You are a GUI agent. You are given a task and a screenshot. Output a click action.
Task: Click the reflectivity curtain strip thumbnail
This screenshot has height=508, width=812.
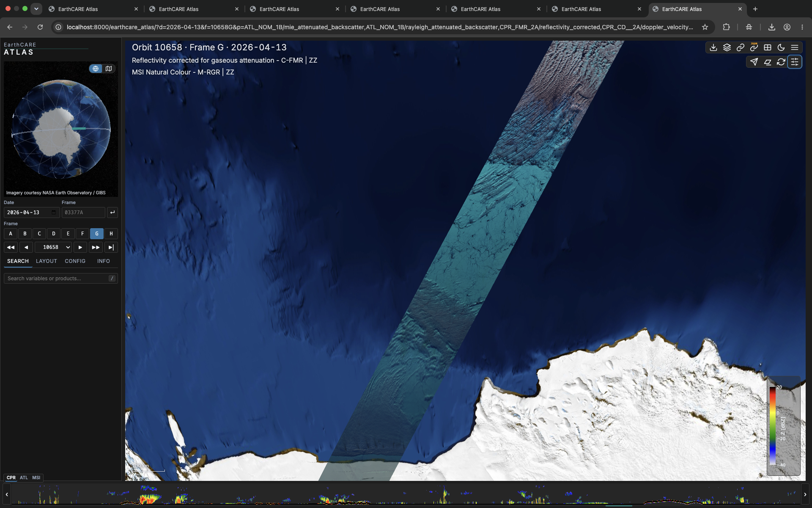[406, 494]
